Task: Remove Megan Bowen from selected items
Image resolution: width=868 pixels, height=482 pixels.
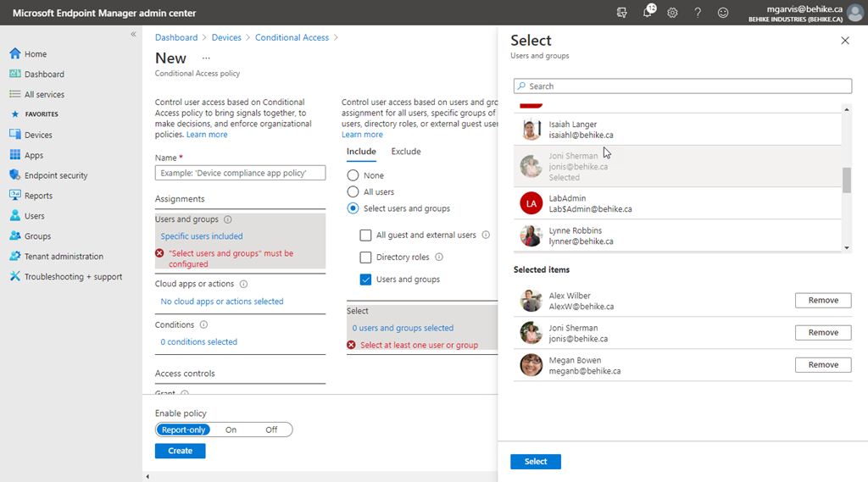Action: pos(822,365)
